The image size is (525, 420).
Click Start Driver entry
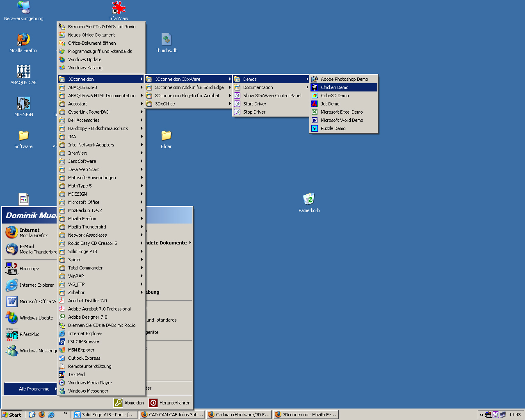[x=271, y=104]
